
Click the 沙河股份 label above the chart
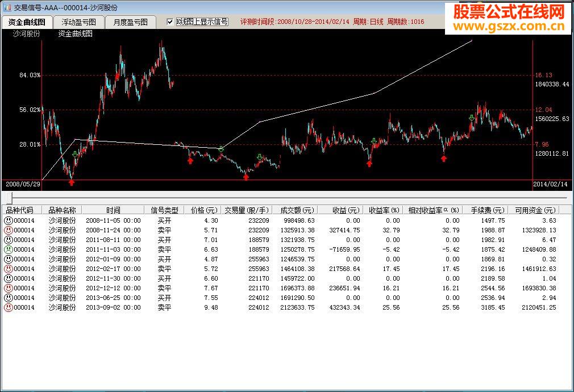pos(26,34)
